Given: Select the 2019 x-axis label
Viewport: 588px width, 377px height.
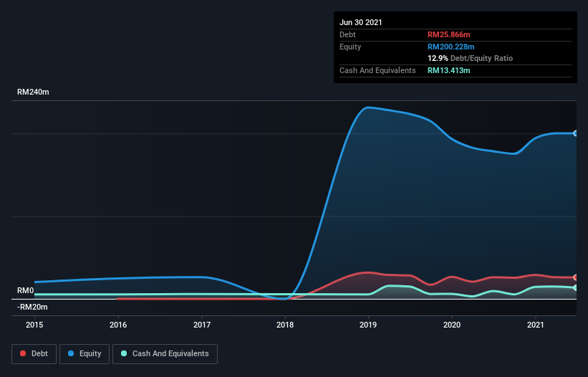Looking at the screenshot, I should pos(368,325).
